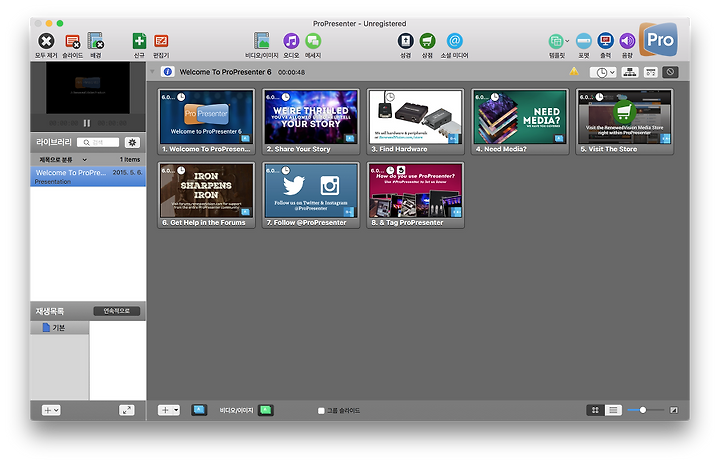The image size is (720, 464).
Task: Click the Clear Slide (슬라이드) toolbar icon
Action: pyautogui.click(x=73, y=41)
